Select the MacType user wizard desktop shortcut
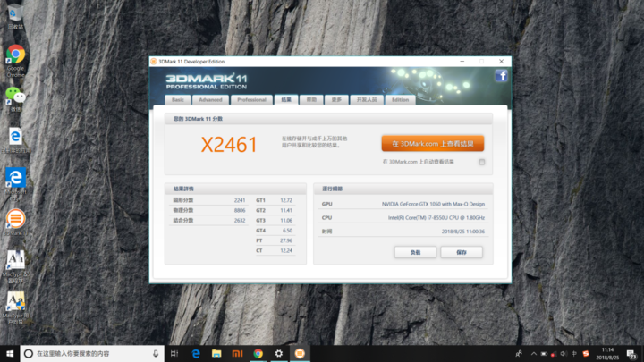This screenshot has height=362, width=644. (x=15, y=307)
